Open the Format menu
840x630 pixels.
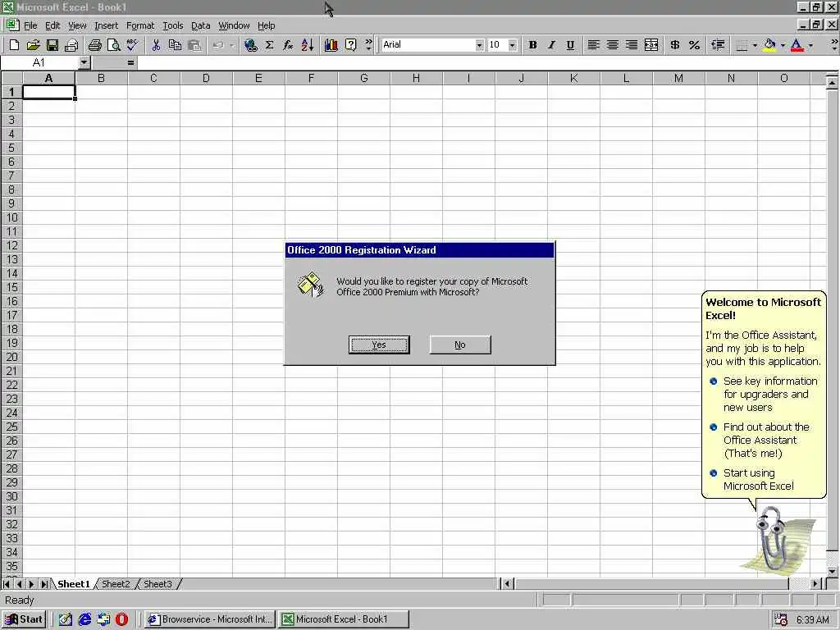pyautogui.click(x=139, y=25)
